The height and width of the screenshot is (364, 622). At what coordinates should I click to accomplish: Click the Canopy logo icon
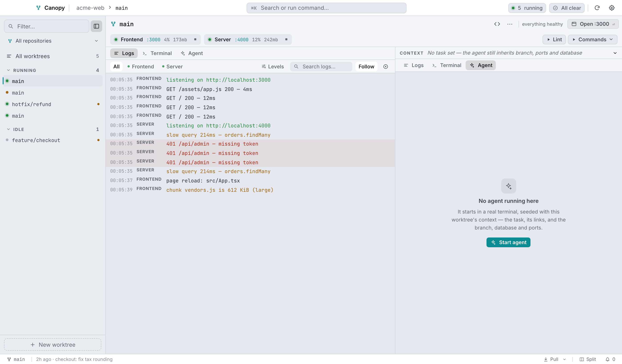pos(38,8)
